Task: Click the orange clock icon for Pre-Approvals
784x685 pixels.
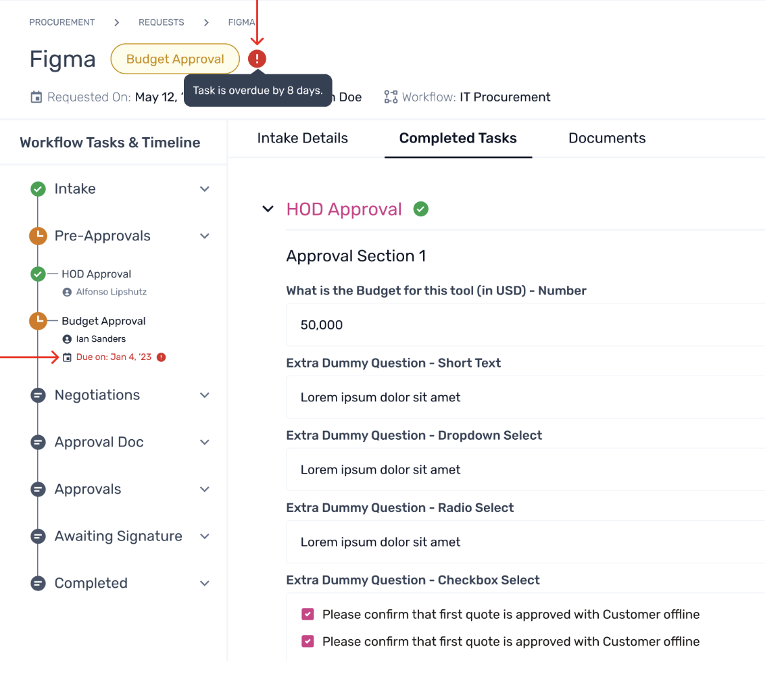Action: pos(38,236)
